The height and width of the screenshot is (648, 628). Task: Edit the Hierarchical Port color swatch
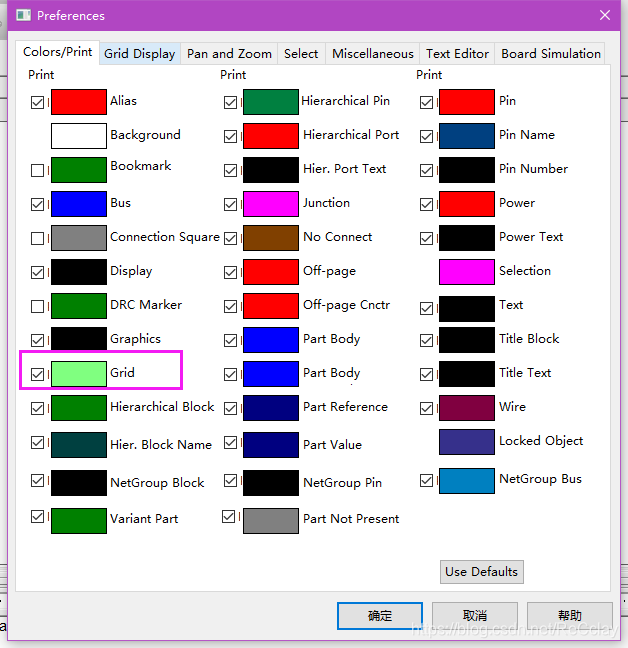pos(271,136)
